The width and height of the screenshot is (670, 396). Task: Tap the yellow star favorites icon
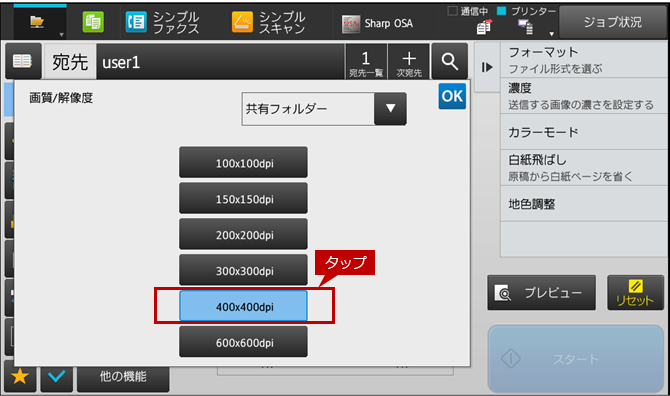point(20,376)
